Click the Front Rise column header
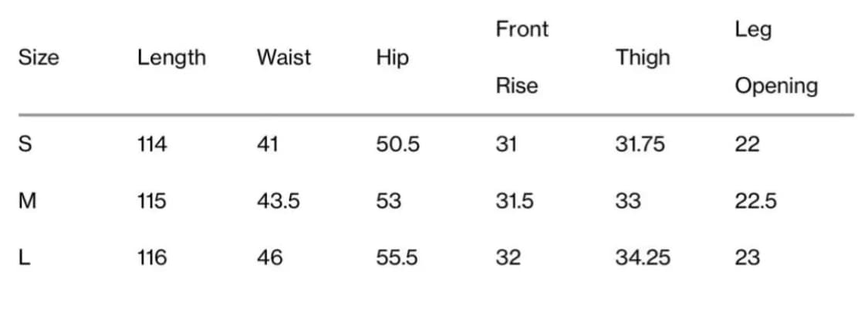868x316 pixels. [522, 57]
